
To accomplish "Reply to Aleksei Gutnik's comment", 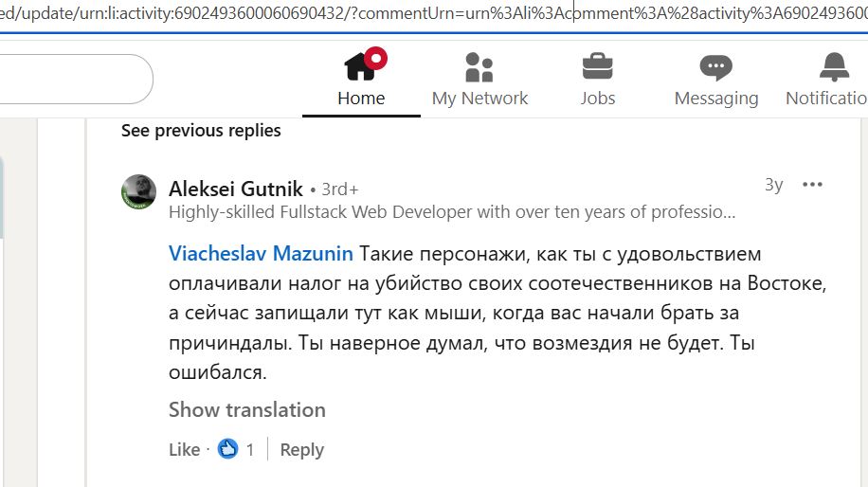I will 301,450.
